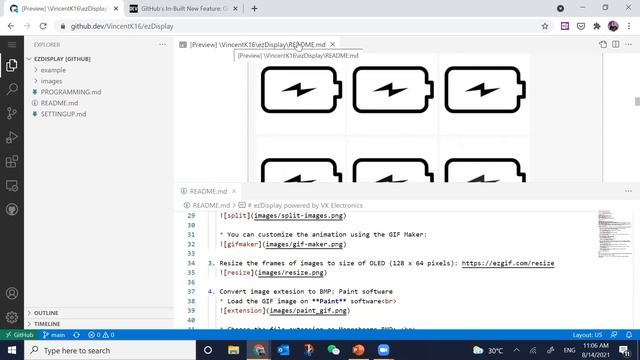Switch to the [Preview] README.md editor tab
The image size is (640, 360).
257,44
